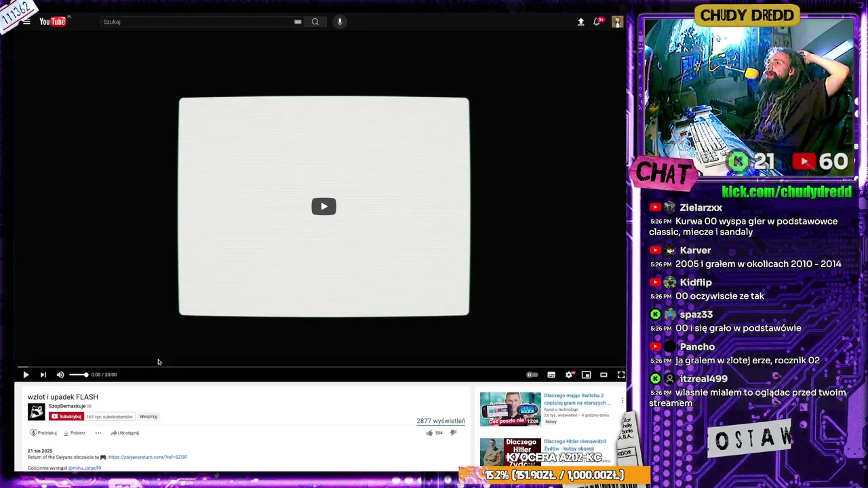Open the account avatar menu

(x=617, y=22)
